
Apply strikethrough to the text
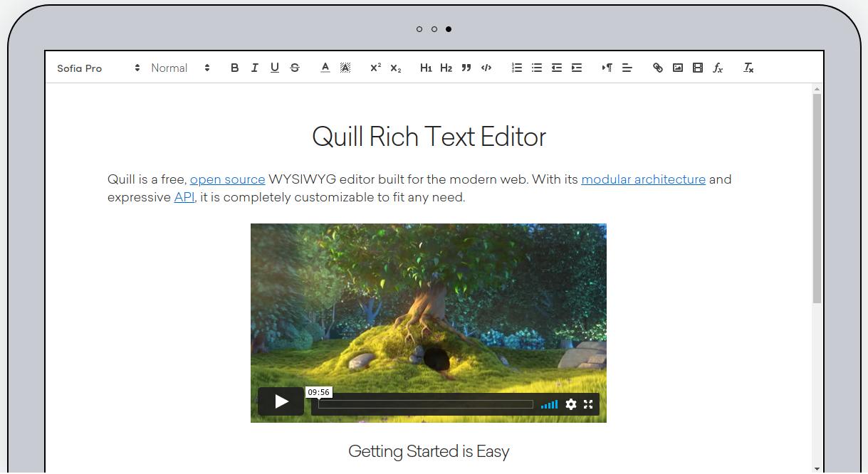[x=295, y=68]
